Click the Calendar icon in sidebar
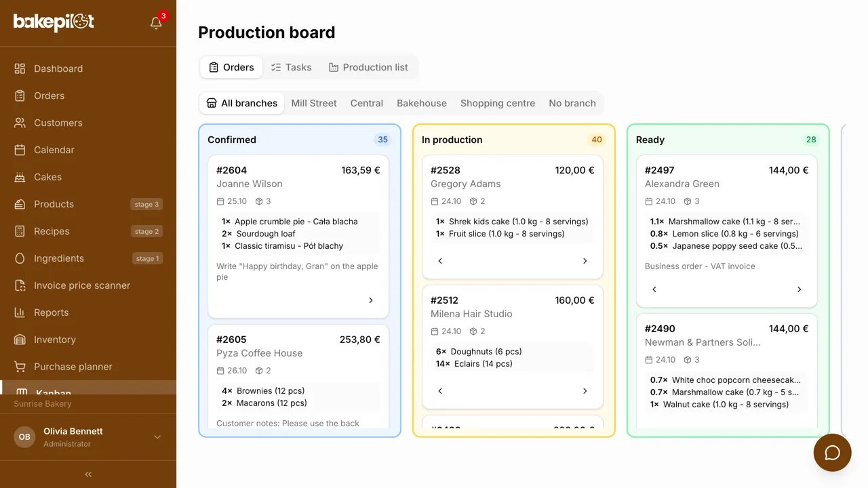Viewport: 868px width, 488px height. coord(20,150)
